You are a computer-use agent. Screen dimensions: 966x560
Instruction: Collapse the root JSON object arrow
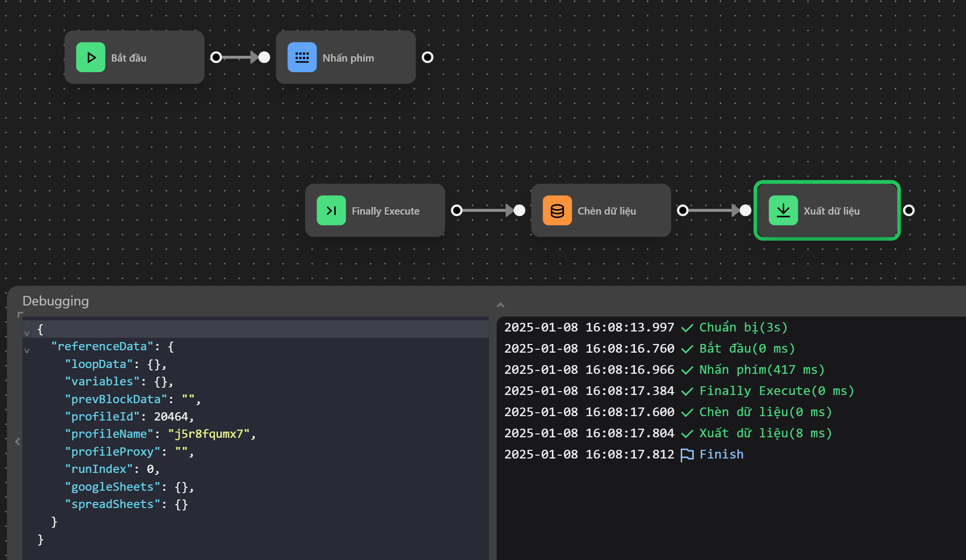point(27,332)
